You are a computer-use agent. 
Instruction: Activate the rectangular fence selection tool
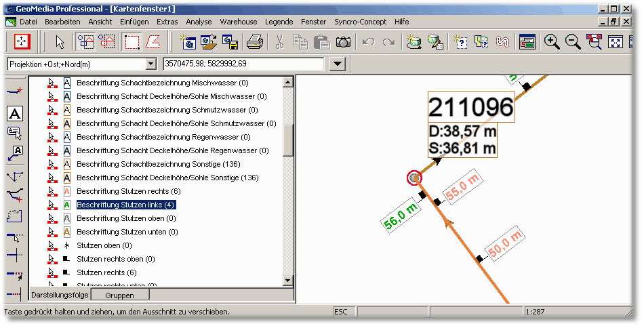(x=132, y=42)
